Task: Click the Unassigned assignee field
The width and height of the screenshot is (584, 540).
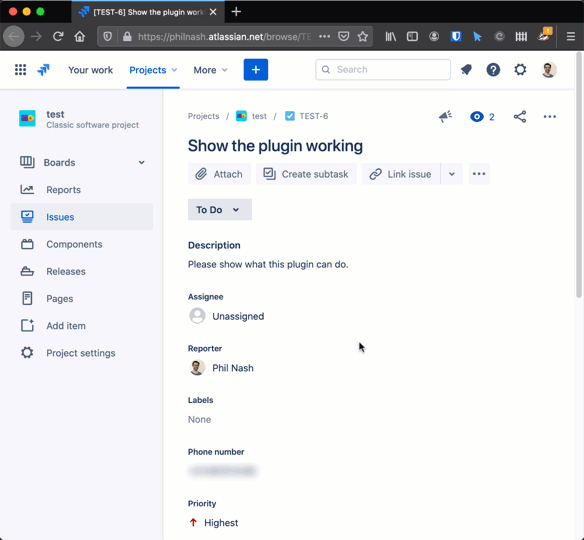Action: tap(227, 316)
